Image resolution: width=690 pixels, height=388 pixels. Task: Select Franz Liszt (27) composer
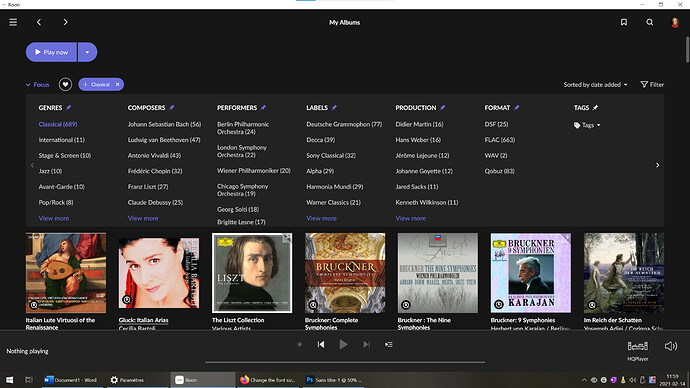pyautogui.click(x=148, y=187)
